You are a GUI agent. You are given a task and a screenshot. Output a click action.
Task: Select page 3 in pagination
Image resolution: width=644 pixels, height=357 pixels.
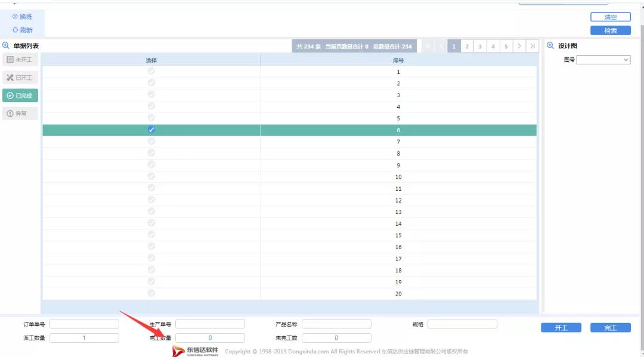[480, 46]
